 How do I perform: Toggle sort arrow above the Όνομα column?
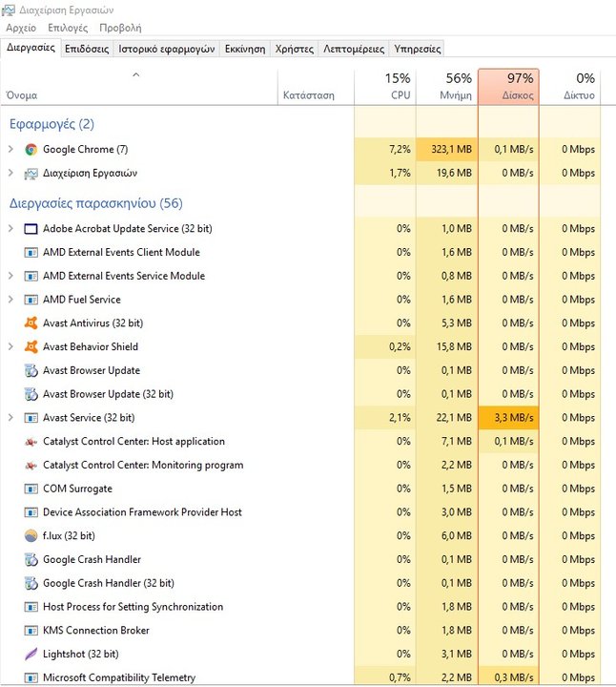(136, 75)
